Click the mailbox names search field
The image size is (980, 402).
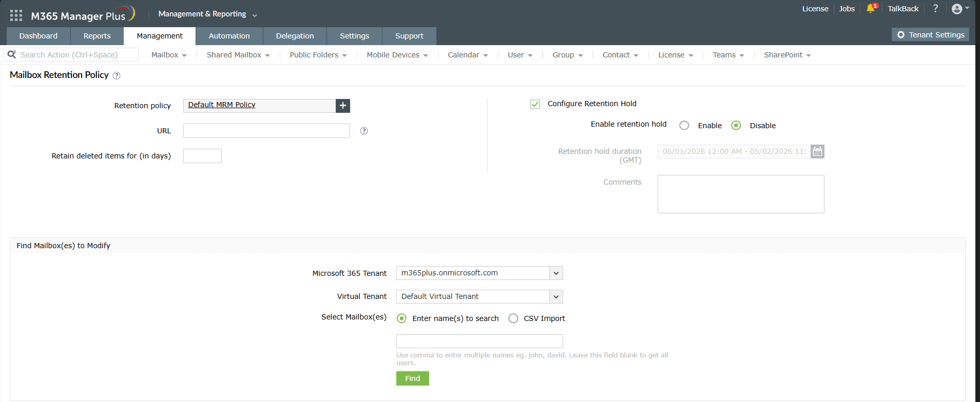(479, 341)
